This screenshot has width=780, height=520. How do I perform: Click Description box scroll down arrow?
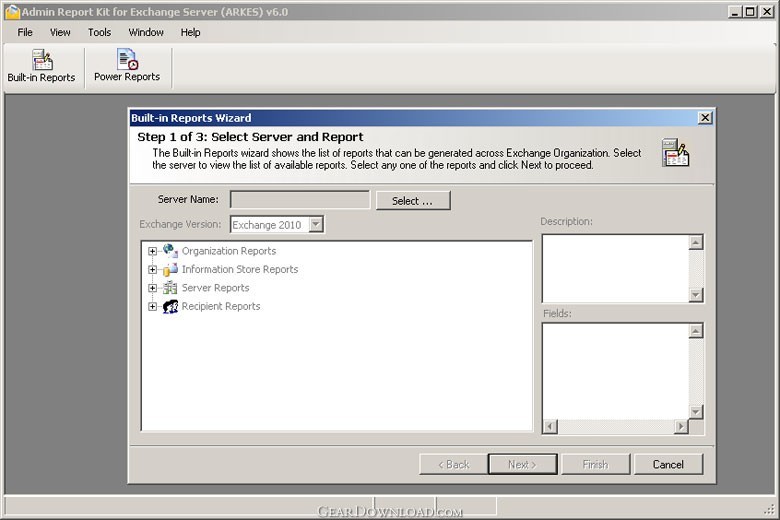696,295
